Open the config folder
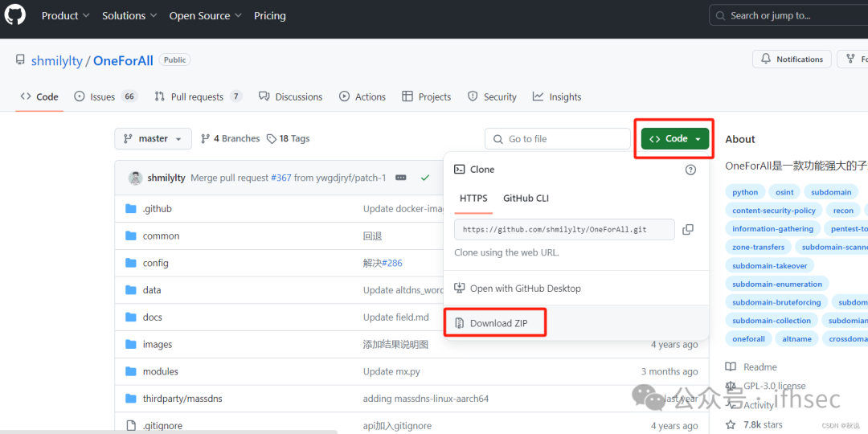Screen dimensions: 868x434 click(x=156, y=263)
